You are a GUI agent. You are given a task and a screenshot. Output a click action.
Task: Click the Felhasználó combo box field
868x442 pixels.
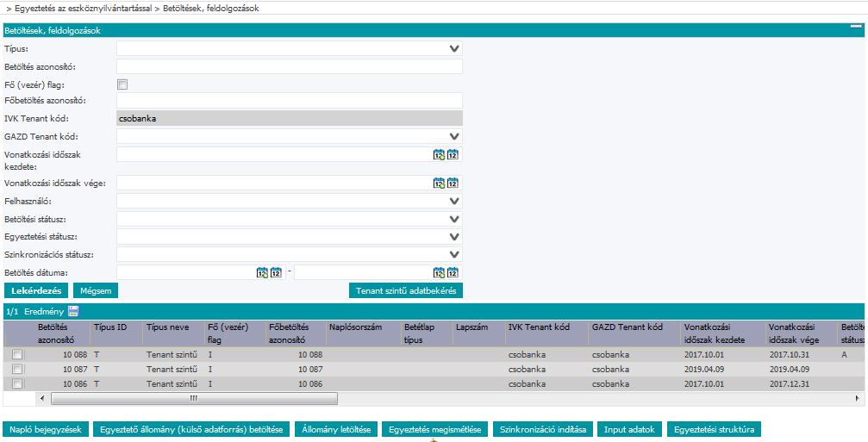click(x=290, y=201)
